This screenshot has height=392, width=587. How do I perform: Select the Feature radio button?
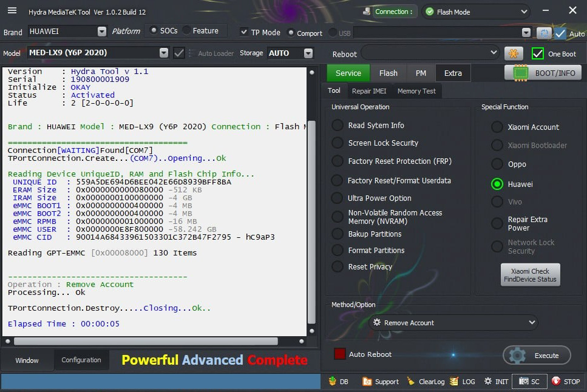[186, 30]
